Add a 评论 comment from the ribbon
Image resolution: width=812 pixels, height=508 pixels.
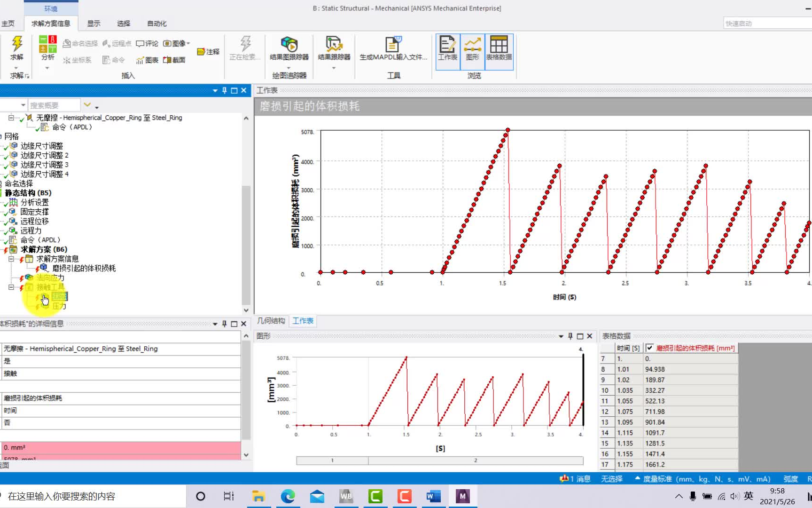click(x=147, y=43)
